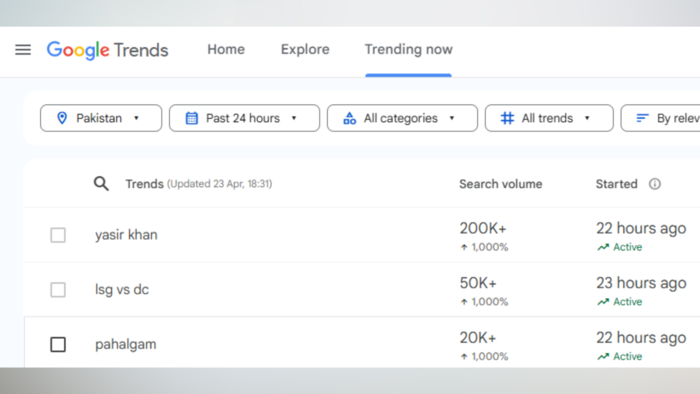Open the yasir khan trend

126,235
